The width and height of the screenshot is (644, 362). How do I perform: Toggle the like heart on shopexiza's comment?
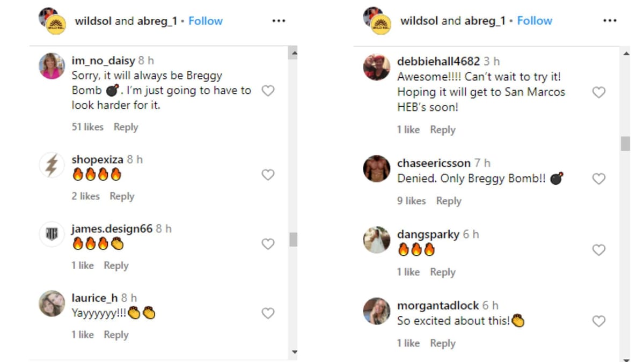[268, 174]
